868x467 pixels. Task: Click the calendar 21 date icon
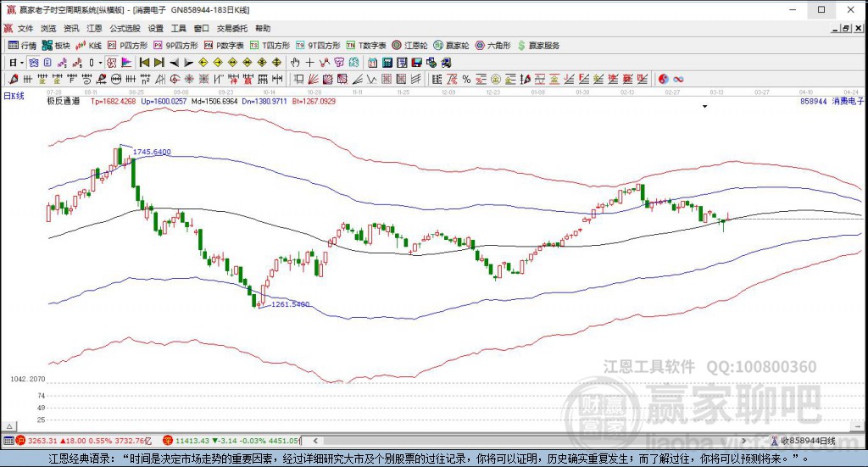(x=372, y=63)
